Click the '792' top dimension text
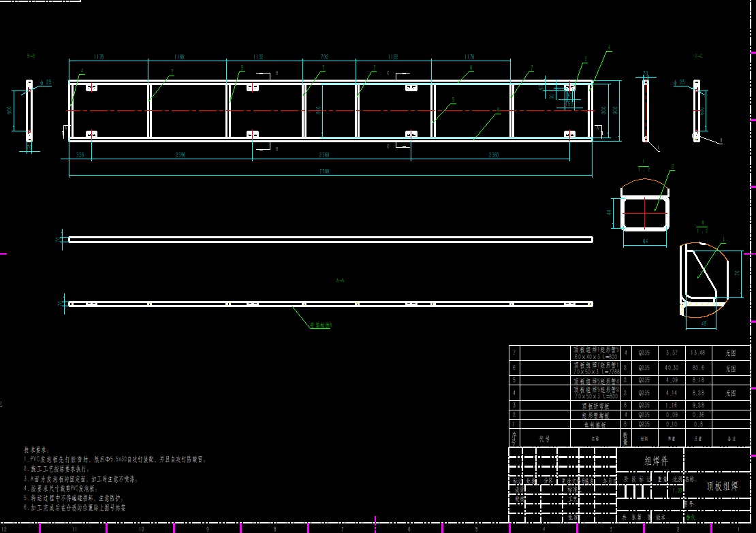756x533 pixels. pyautogui.click(x=324, y=57)
